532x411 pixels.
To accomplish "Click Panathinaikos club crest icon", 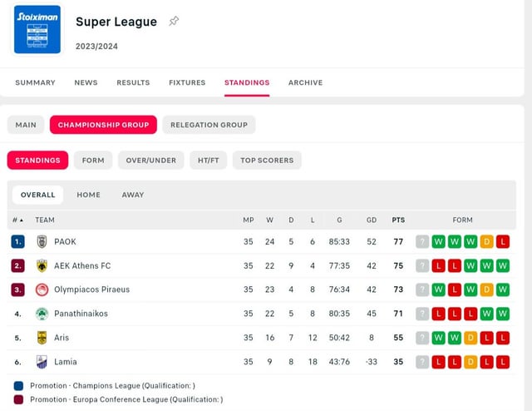I will click(42, 314).
